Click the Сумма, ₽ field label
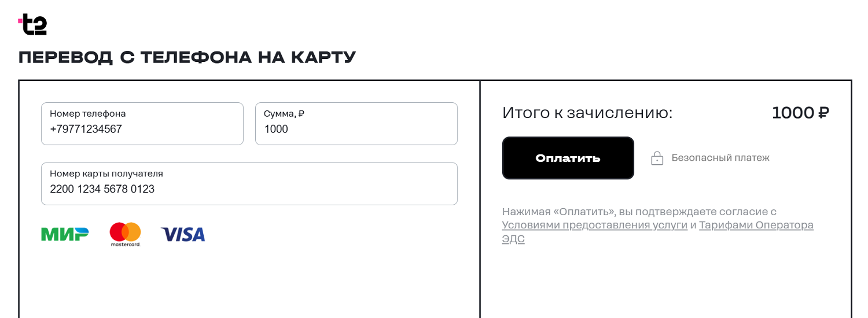The width and height of the screenshot is (868, 318). tap(284, 114)
